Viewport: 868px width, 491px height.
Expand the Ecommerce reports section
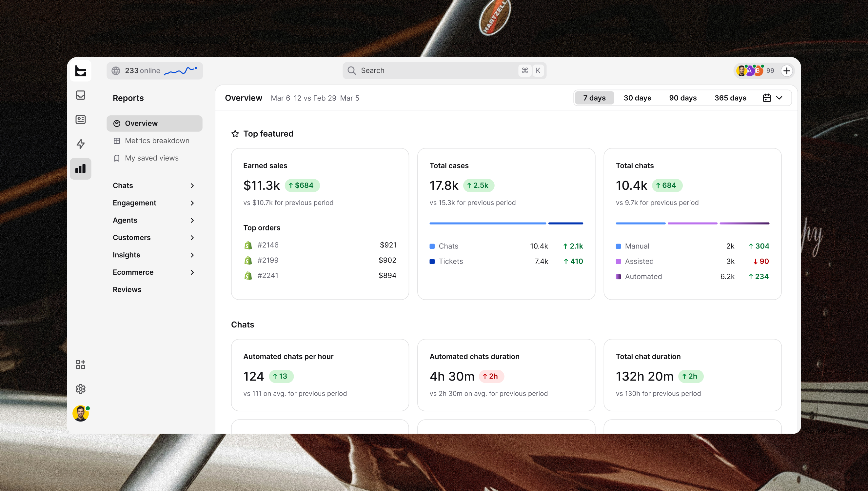[x=154, y=272]
